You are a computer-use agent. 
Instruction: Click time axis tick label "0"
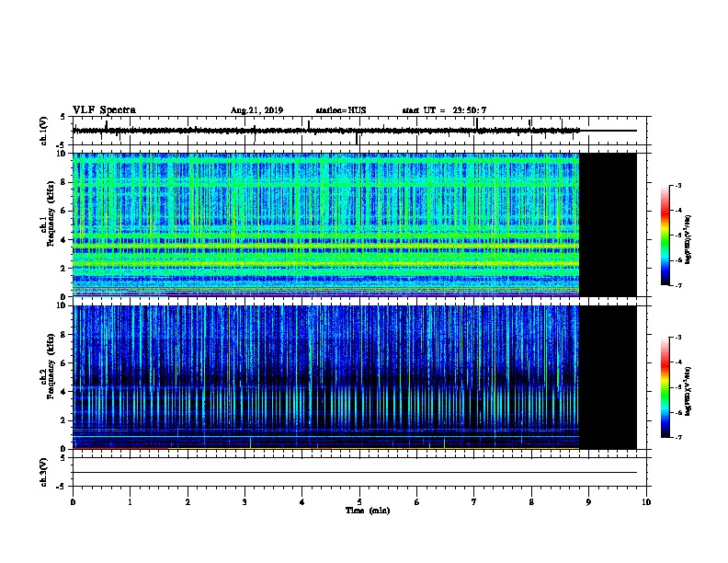73,501
